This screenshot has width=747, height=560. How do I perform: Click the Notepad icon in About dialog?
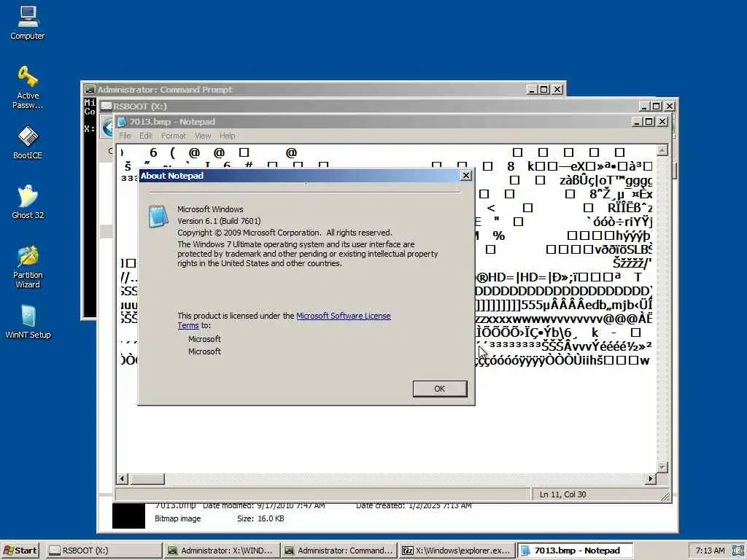point(158,216)
